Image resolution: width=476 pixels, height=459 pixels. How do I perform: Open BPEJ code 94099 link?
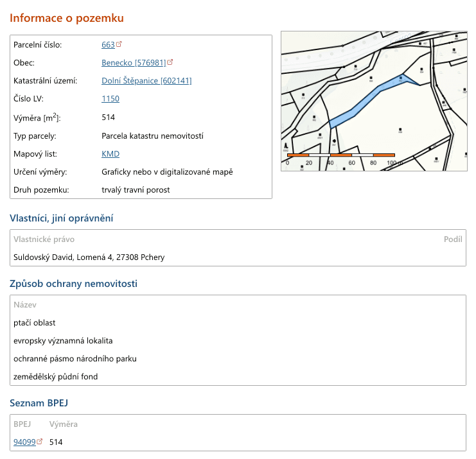tap(24, 442)
